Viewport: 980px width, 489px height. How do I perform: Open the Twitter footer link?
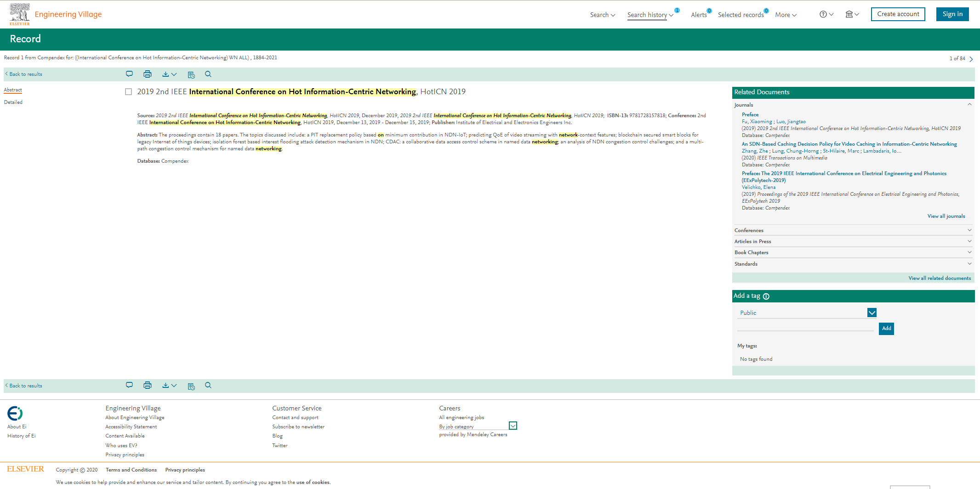click(x=280, y=445)
